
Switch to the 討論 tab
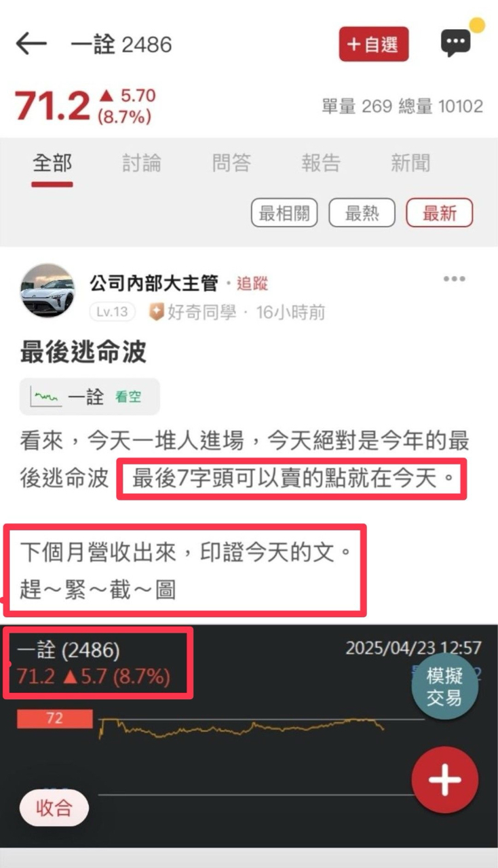[x=142, y=163]
